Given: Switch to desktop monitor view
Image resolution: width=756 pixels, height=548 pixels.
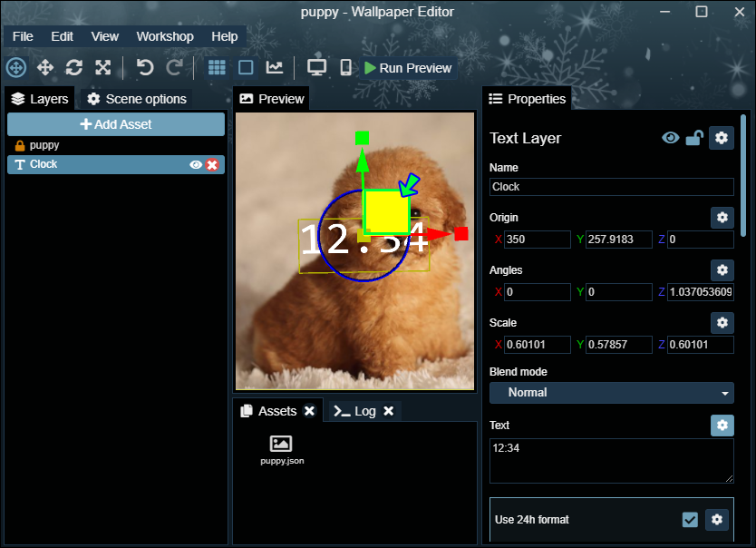Looking at the screenshot, I should (x=316, y=67).
